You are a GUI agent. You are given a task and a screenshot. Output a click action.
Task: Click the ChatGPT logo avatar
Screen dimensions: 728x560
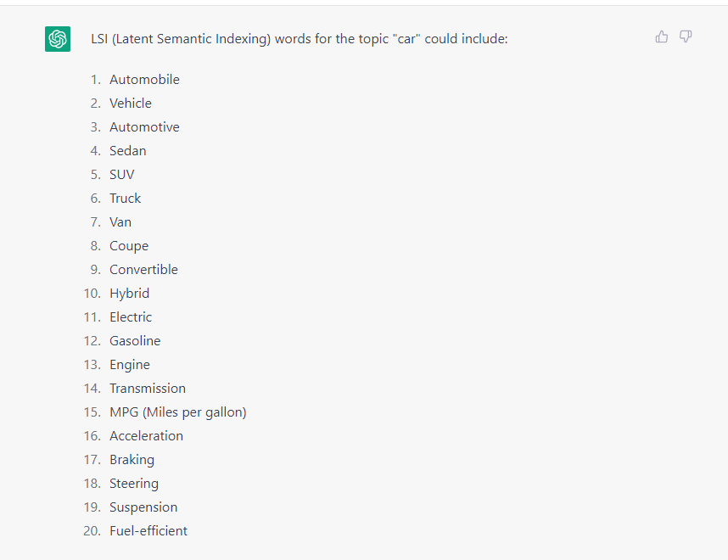click(x=58, y=39)
